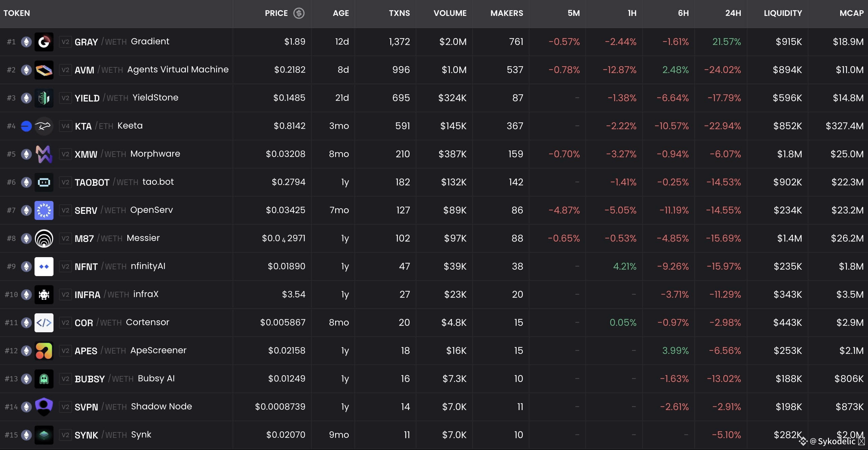Click the Ethereum chain icon in GRAY row
Image resolution: width=868 pixels, height=450 pixels.
(x=26, y=42)
